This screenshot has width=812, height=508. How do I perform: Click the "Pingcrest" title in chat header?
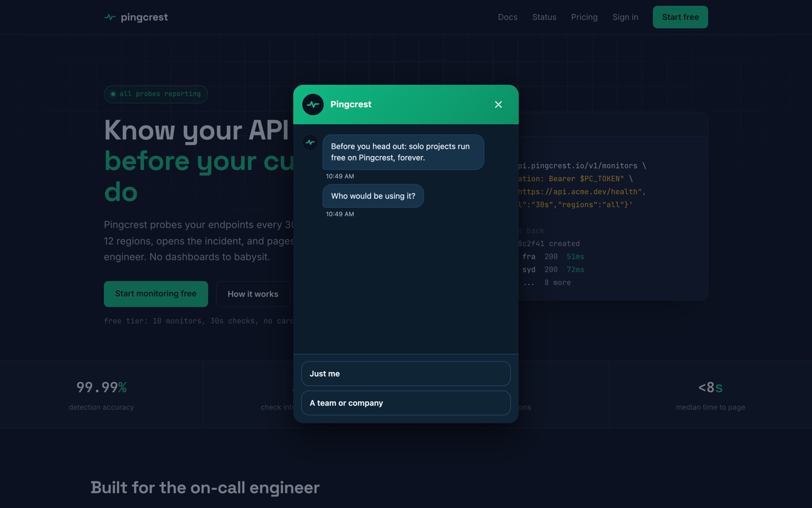[x=351, y=104]
